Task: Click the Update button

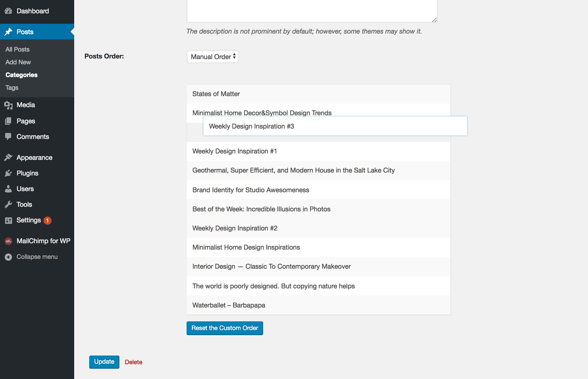Action: click(x=104, y=362)
